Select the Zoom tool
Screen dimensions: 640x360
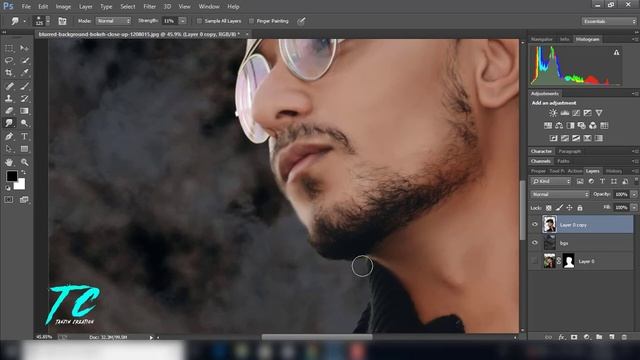(24, 162)
